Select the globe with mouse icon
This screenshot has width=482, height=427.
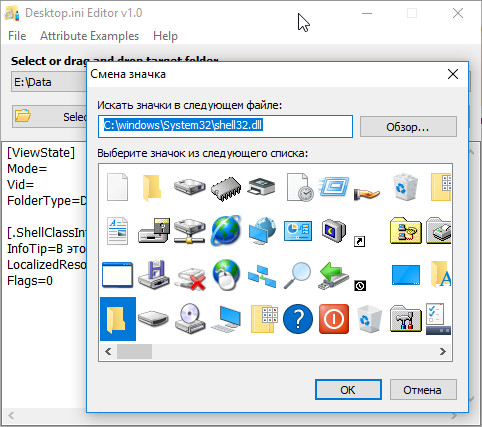pyautogui.click(x=226, y=275)
